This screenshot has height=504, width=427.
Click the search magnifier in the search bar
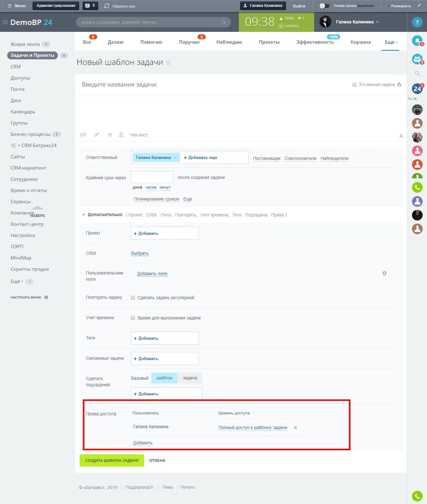coord(224,22)
